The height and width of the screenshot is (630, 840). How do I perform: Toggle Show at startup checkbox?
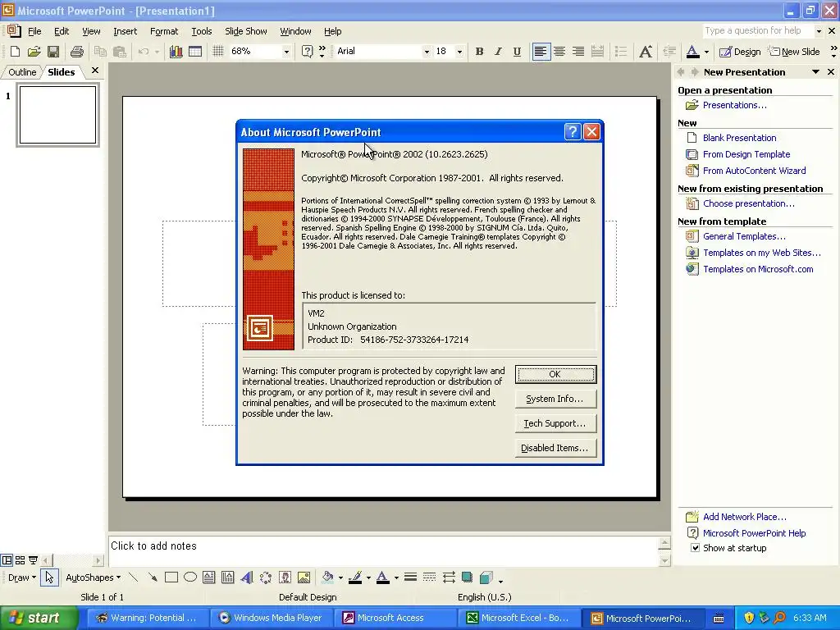(695, 548)
